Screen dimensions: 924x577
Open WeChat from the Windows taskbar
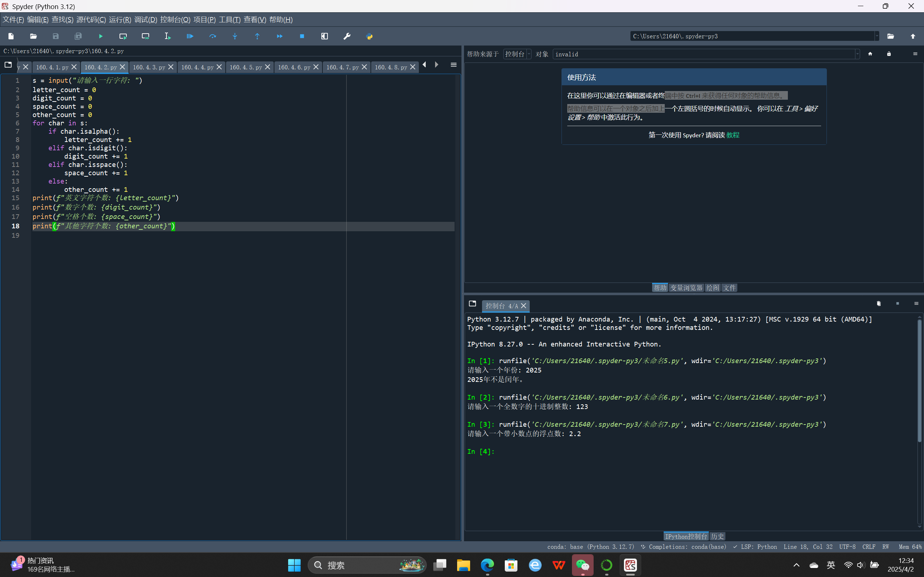[582, 565]
